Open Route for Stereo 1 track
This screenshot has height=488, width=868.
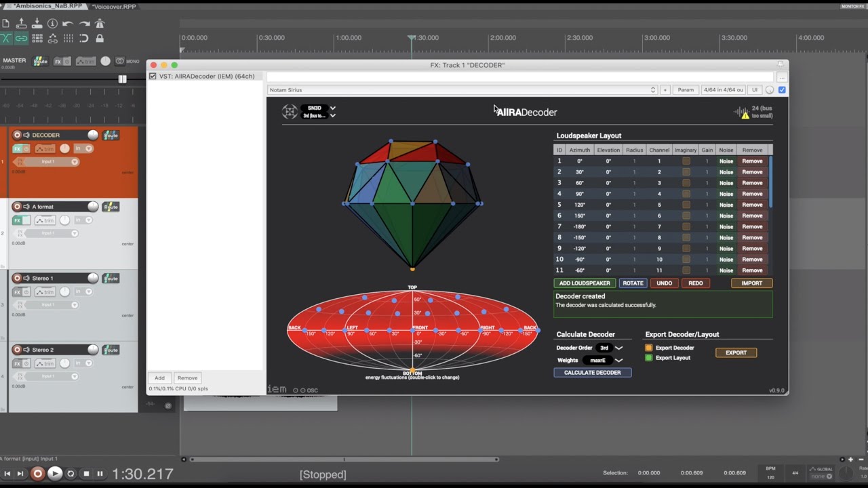(111, 279)
